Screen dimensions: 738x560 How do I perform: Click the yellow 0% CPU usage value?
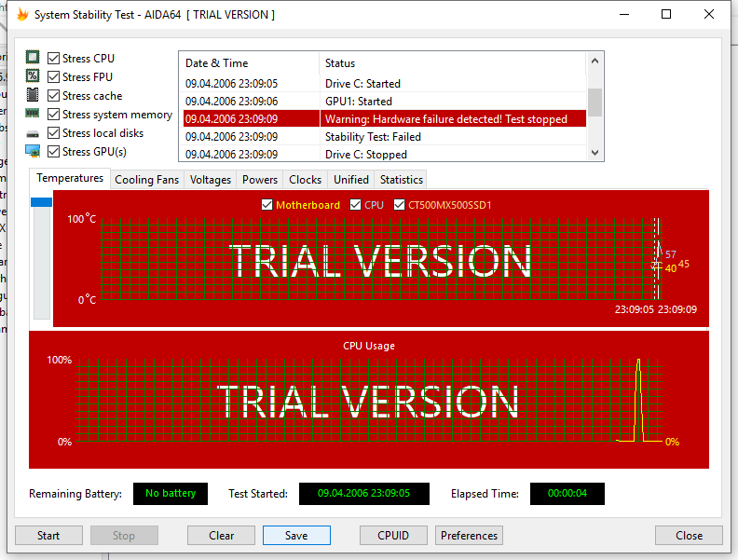[672, 442]
